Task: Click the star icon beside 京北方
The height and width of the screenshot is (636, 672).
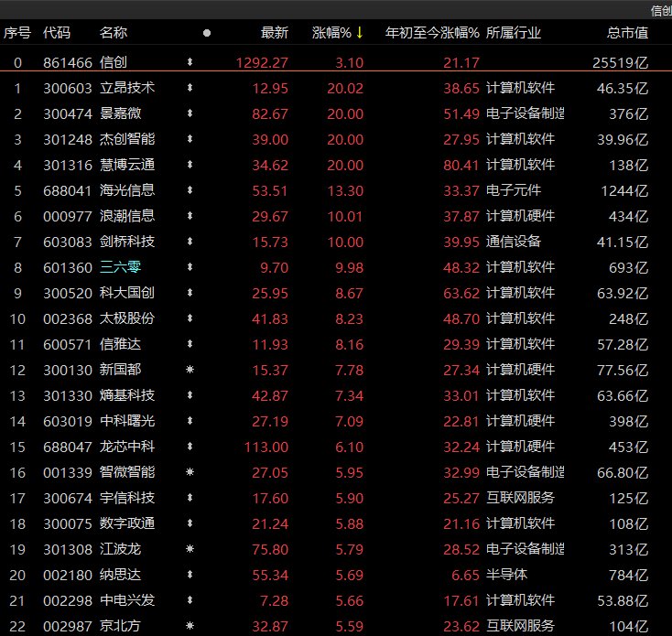Action: [190, 626]
